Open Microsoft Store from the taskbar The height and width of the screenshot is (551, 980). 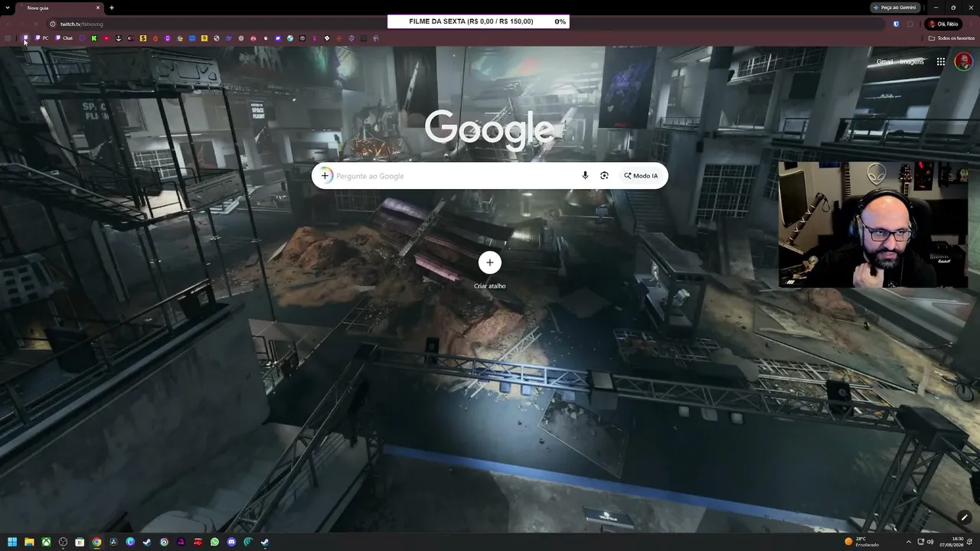(80, 542)
